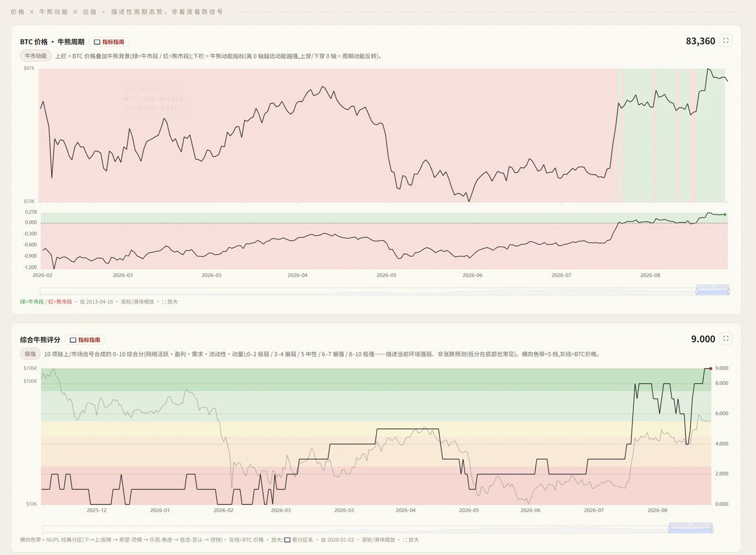Screen dimensions: 756x555
Task: Click the 绿=牛市段 legend label
Action: pyautogui.click(x=31, y=302)
